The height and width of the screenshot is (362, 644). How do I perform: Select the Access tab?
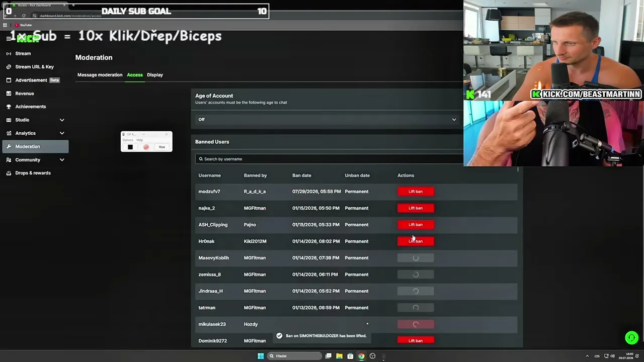[x=135, y=75]
